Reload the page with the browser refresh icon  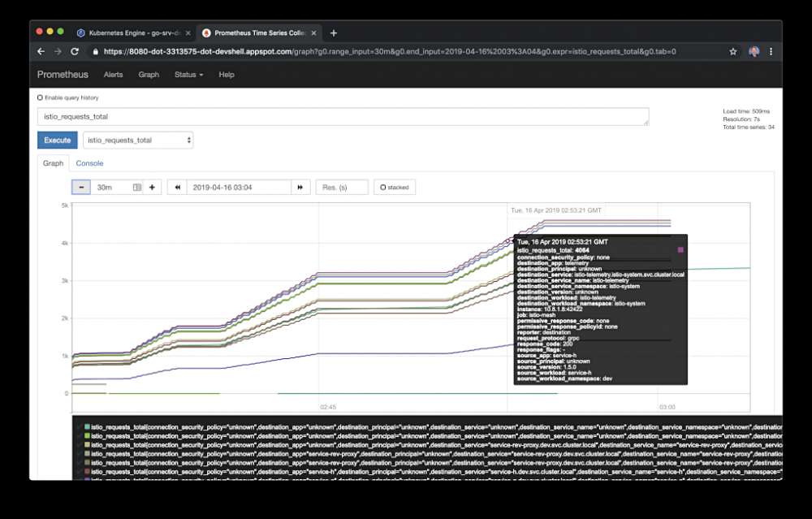click(x=75, y=51)
